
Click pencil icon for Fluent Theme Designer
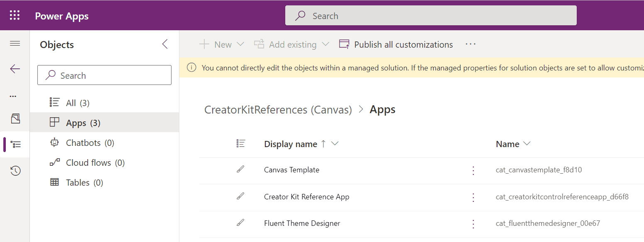240,223
